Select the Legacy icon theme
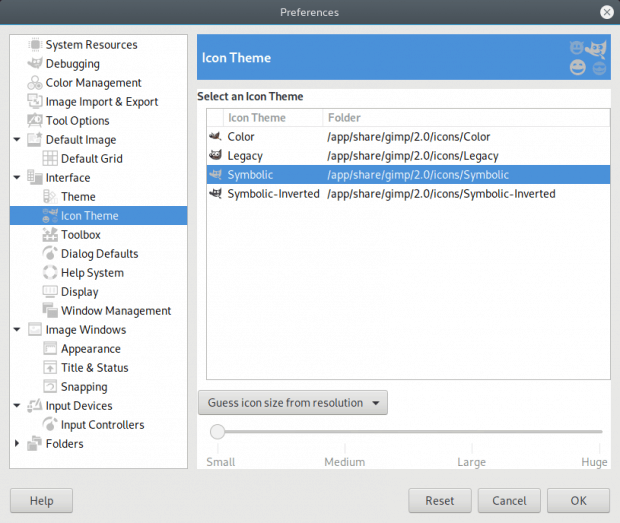Screen dimensions: 620x523 (408, 155)
